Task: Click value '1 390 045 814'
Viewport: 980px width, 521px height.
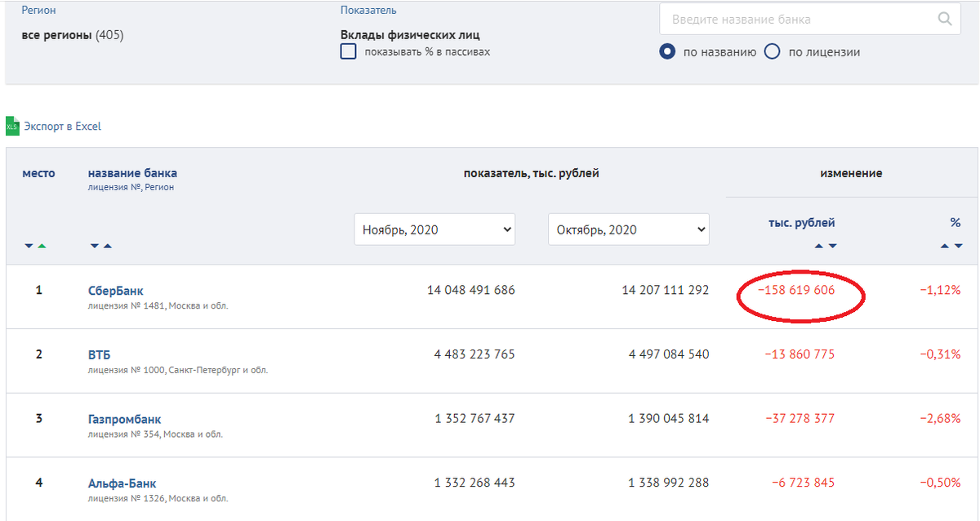Action: [669, 418]
